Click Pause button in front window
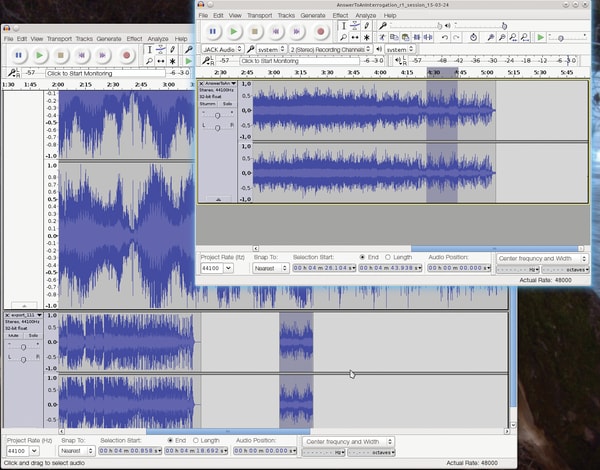This screenshot has height=470, width=600. 213,32
